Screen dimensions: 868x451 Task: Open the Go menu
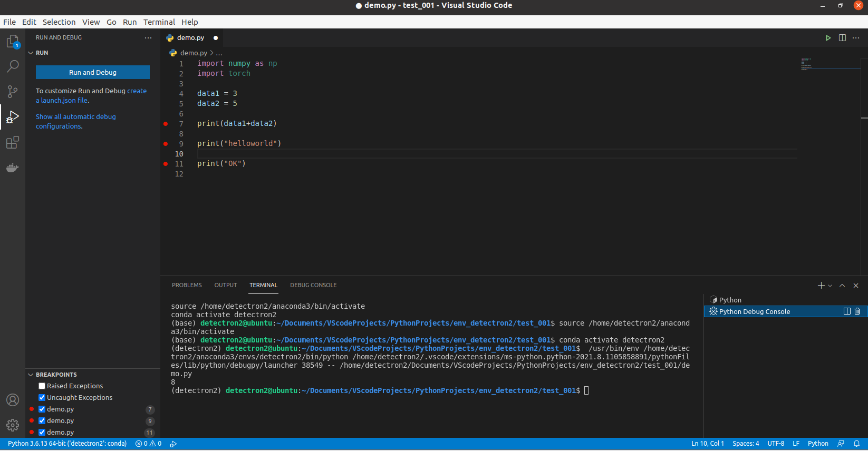(111, 22)
